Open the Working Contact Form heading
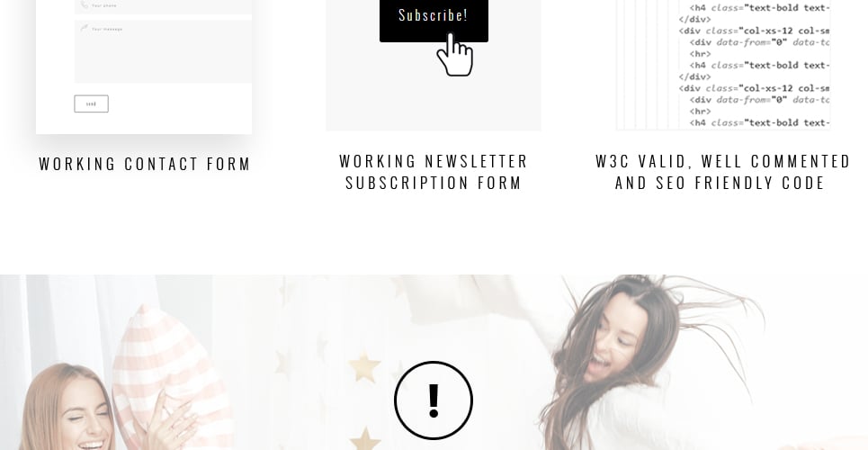The height and width of the screenshot is (450, 868). coord(145,164)
